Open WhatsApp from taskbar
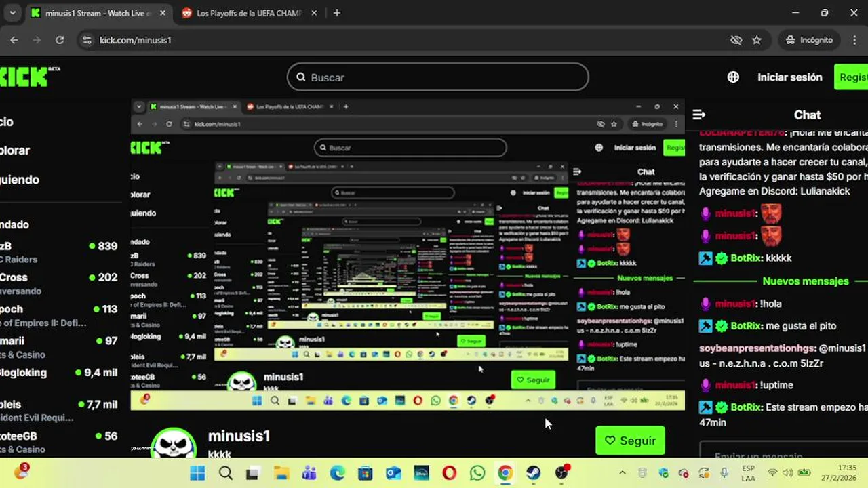868x488 pixels. tap(477, 473)
